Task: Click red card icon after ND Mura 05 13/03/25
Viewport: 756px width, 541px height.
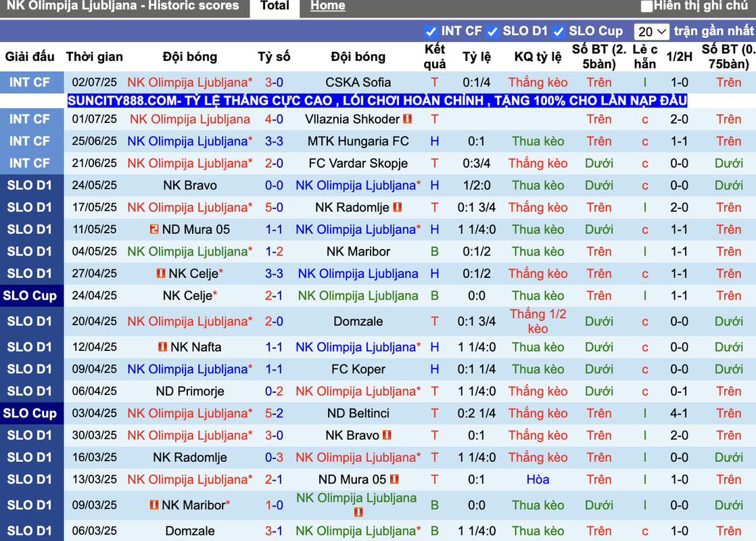Action: click(x=394, y=479)
